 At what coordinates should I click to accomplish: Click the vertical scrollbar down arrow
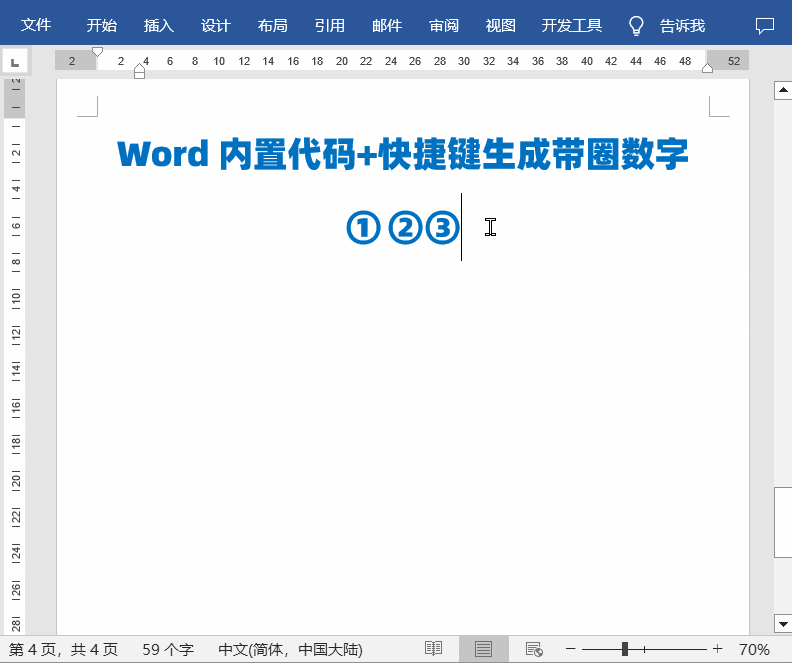point(783,624)
